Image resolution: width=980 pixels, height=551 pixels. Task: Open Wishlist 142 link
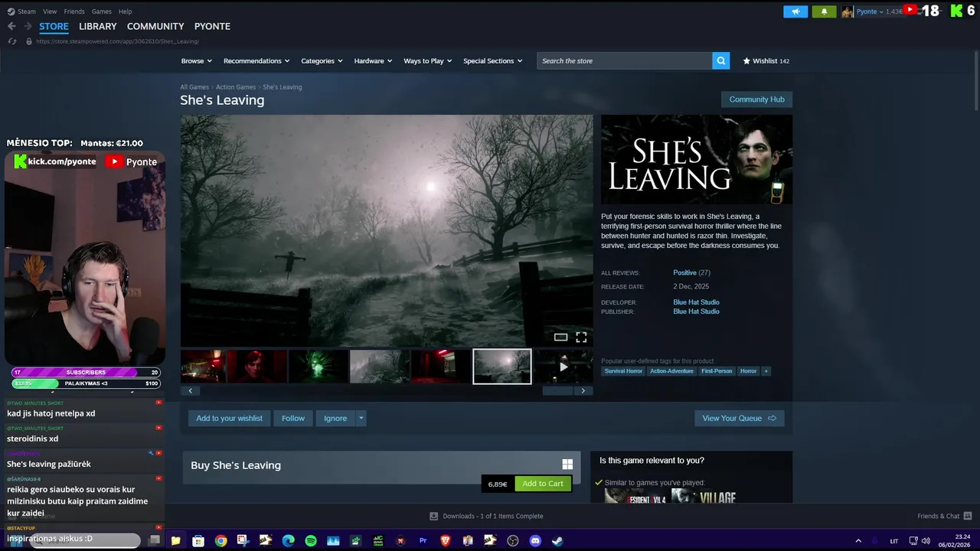tap(766, 60)
